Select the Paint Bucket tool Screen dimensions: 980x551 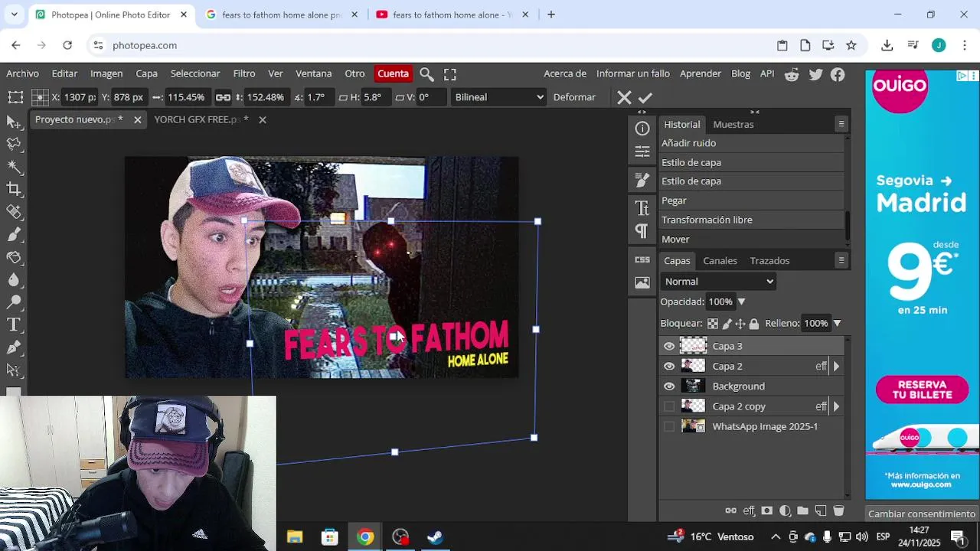[x=13, y=257]
